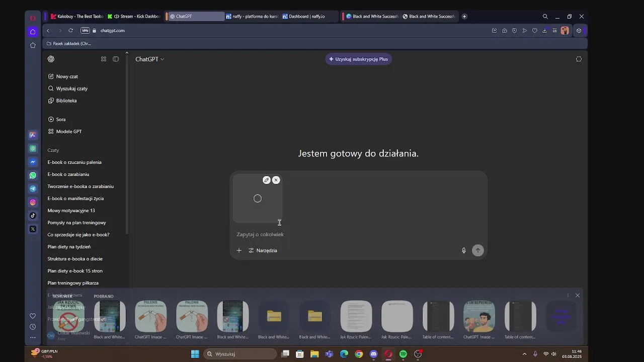Open the Narzędzia tools menu

click(x=263, y=250)
